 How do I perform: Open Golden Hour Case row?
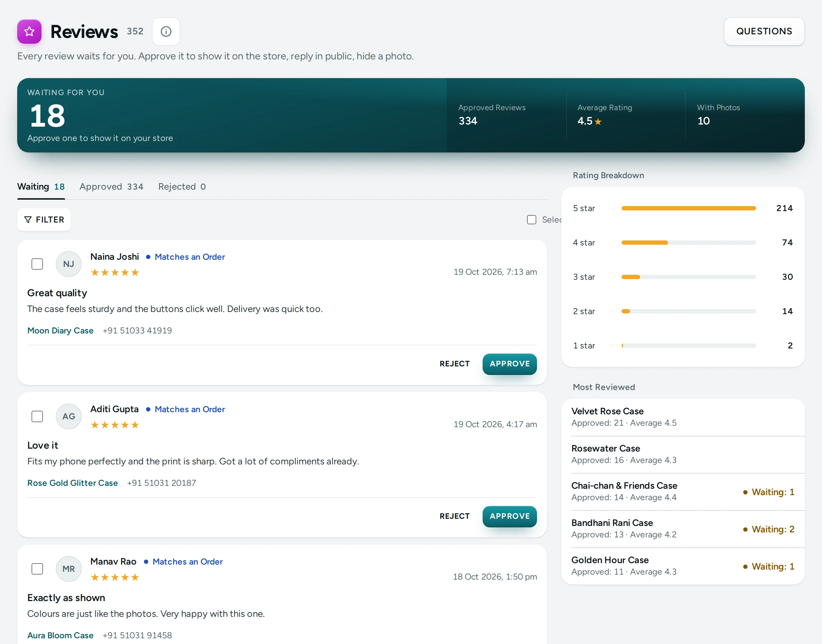(683, 566)
